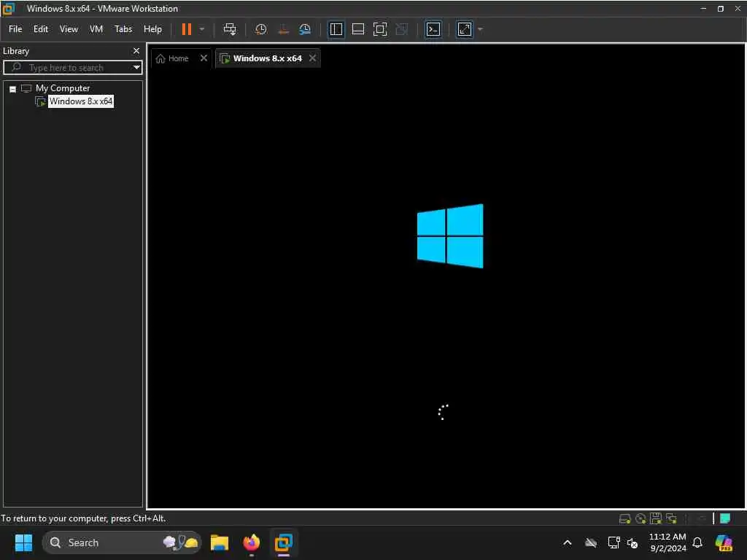Close the Library panel
The height and width of the screenshot is (560, 747).
click(x=136, y=50)
